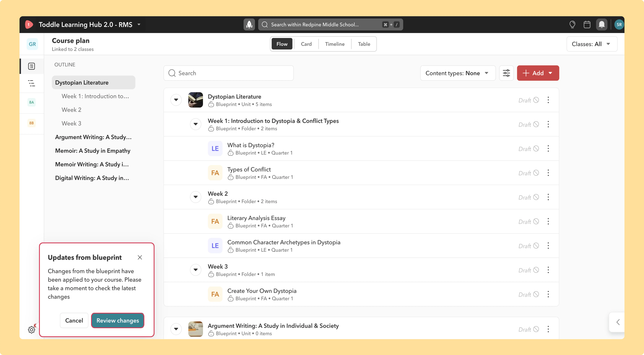Click the Review changes button
This screenshot has height=355, width=644.
pos(117,320)
